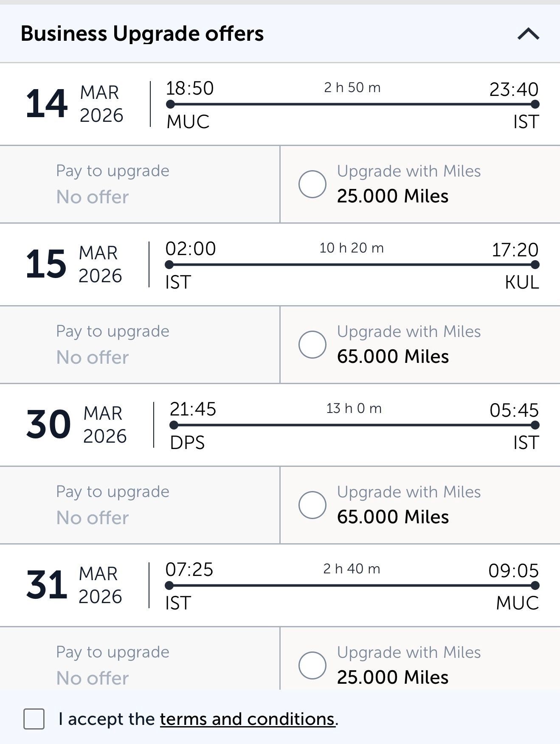Check the accept terms and conditions box
This screenshot has height=744, width=560.
(34, 719)
